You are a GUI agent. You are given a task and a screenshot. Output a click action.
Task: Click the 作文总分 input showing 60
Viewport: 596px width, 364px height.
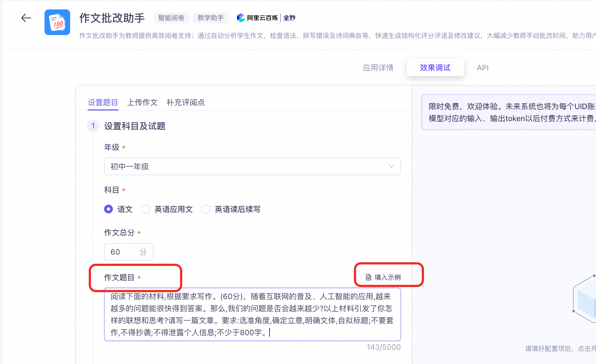129,252
